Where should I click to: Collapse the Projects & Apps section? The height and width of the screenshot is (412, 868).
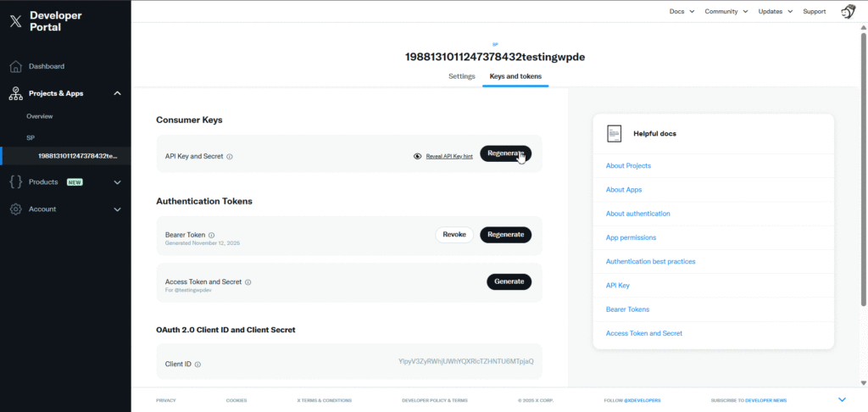tap(117, 93)
